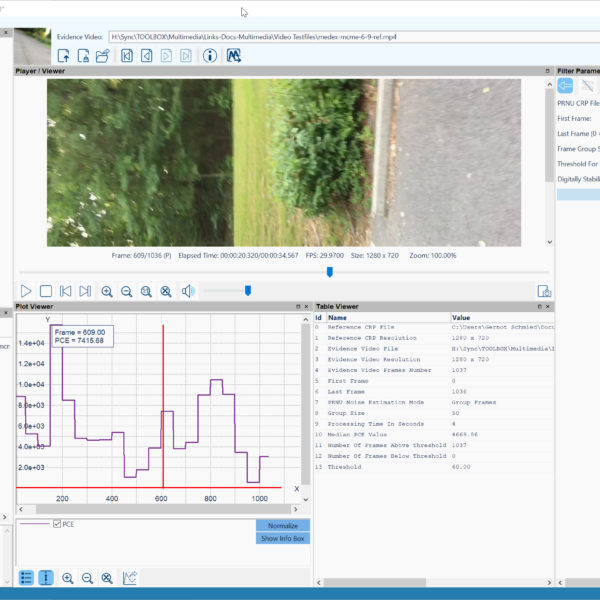Image resolution: width=600 pixels, height=600 pixels.
Task: Click the plot horizontal scroll right arrow
Action: [295, 509]
